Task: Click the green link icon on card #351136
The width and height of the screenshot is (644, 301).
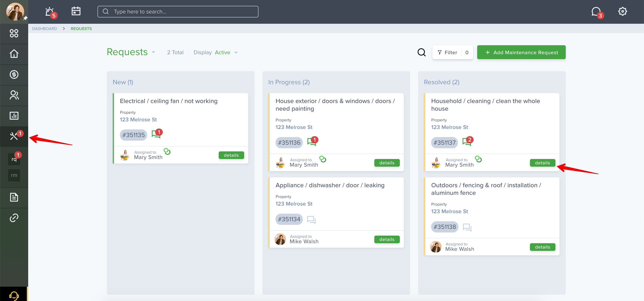Action: [x=322, y=159]
